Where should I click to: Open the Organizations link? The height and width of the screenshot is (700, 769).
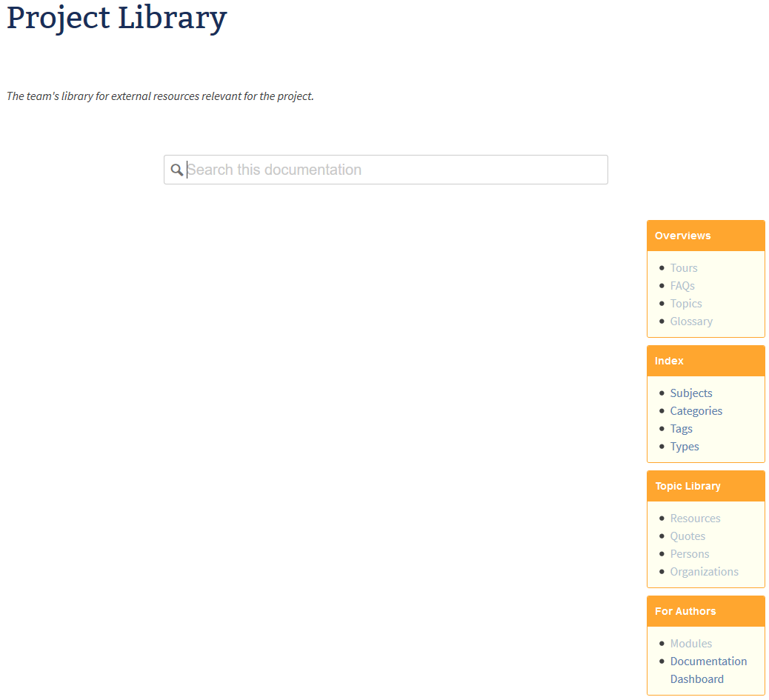tap(704, 572)
